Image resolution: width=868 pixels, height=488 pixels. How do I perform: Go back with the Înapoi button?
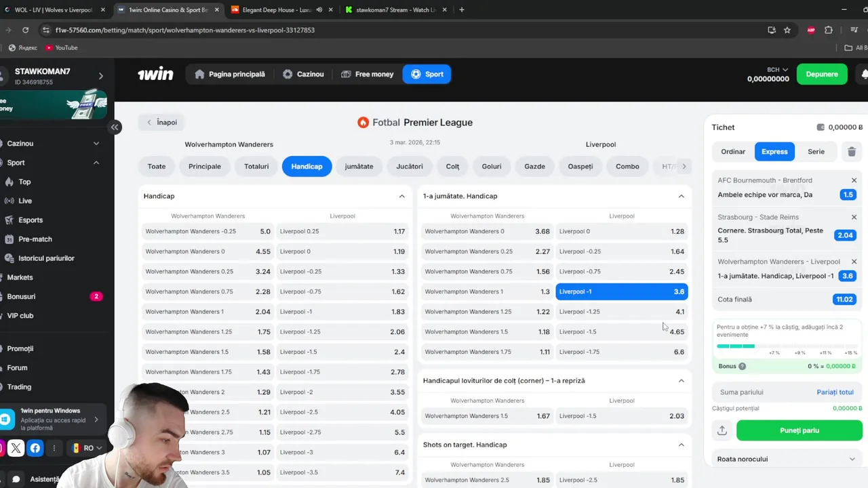pyautogui.click(x=161, y=123)
